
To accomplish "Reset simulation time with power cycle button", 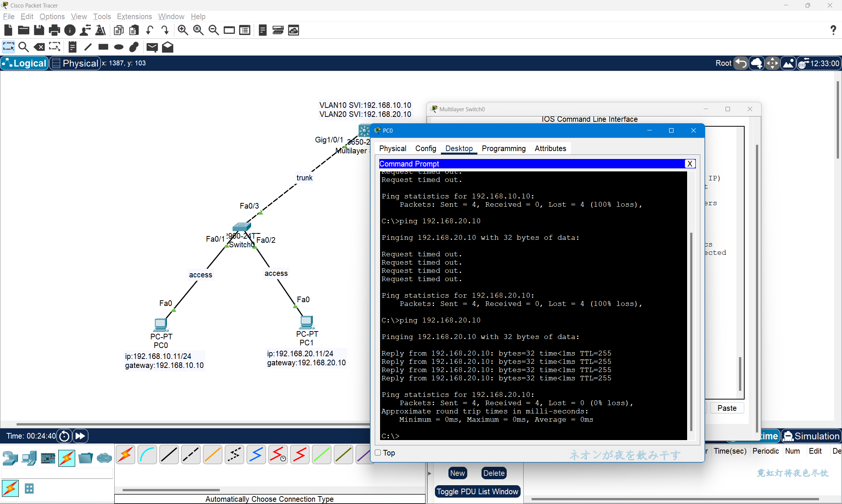I will coord(64,436).
